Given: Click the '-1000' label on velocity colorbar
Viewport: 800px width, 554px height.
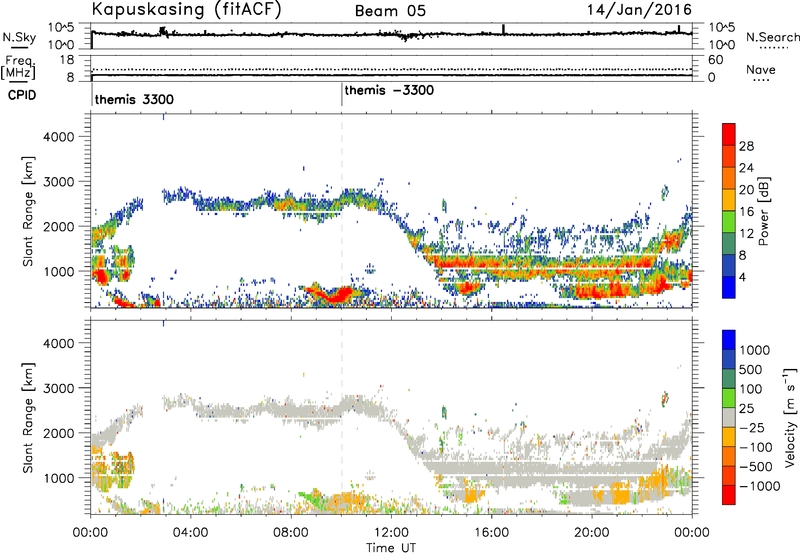Looking at the screenshot, I should [759, 486].
